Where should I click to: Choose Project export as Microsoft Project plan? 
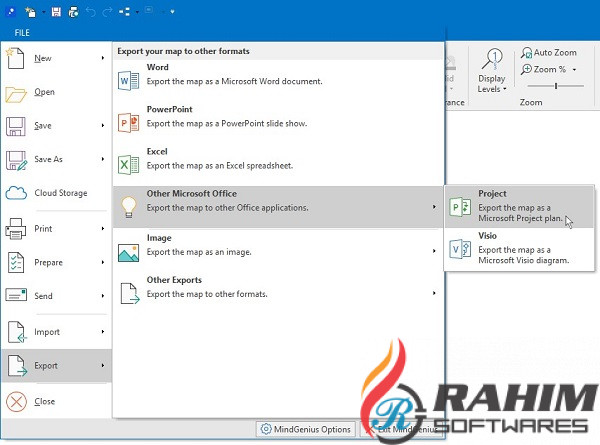coord(520,207)
